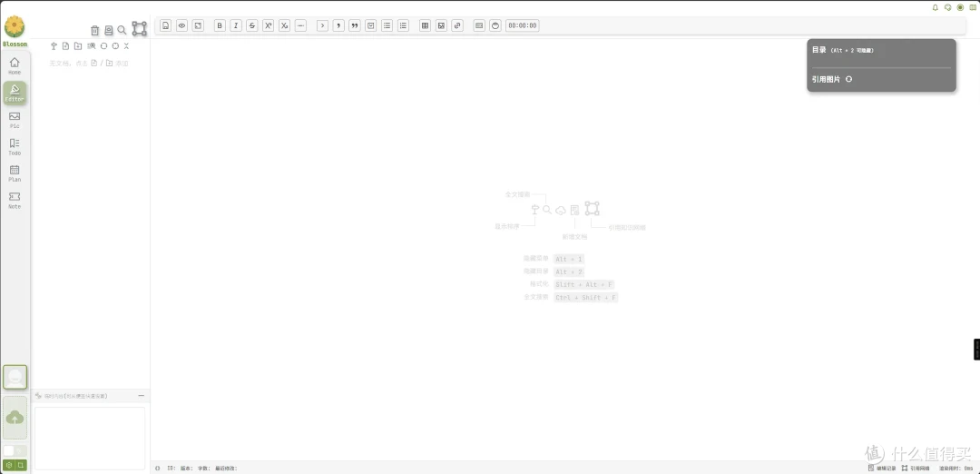Insert a blockquote with arrow icon

point(322,25)
